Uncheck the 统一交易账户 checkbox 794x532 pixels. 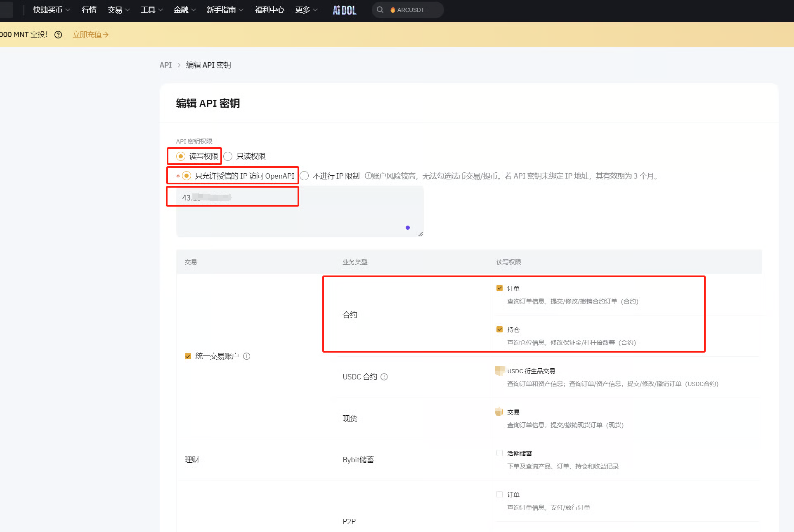(x=188, y=356)
